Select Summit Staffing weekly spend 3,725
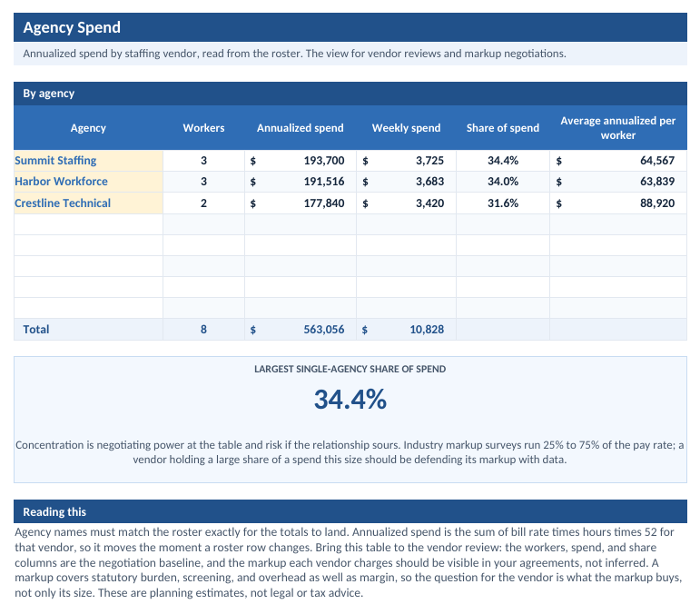Screen dimensions: 700x614 point(406,160)
